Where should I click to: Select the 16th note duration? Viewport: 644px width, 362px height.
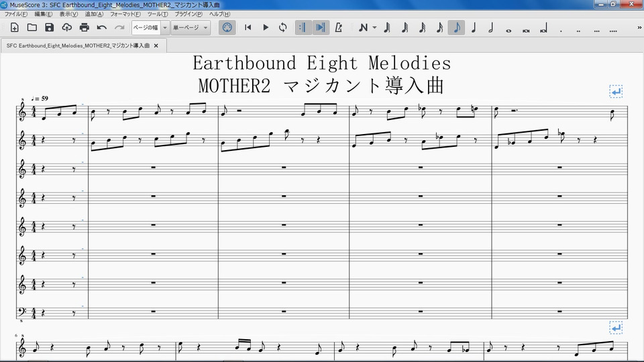[439, 27]
